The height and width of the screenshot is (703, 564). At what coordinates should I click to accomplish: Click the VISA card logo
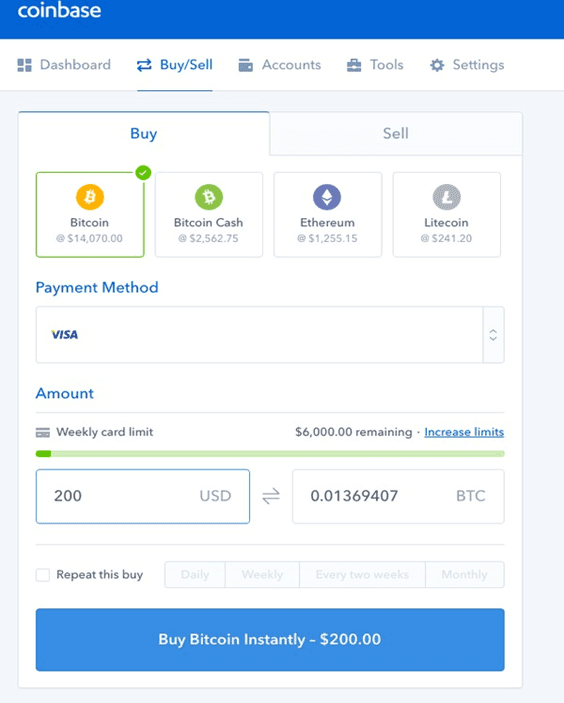pos(65,334)
